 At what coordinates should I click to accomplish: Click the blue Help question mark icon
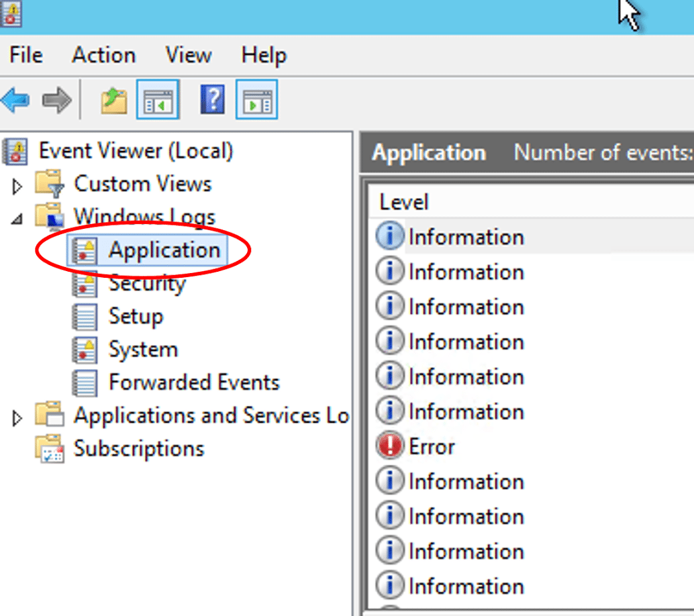click(x=212, y=100)
